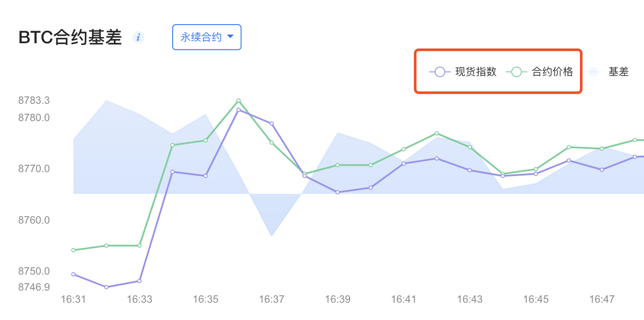This screenshot has width=644, height=320.
Task: Click the 8783.3 maximum price axis label
Action: point(34,100)
